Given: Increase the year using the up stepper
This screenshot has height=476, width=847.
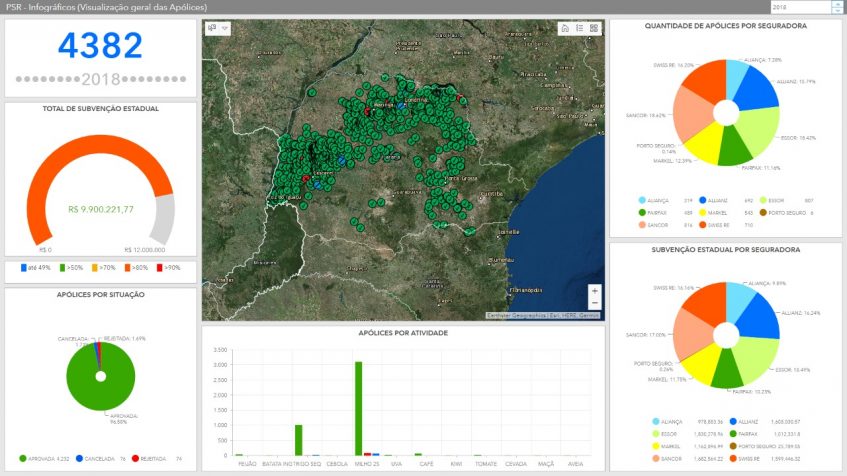Looking at the screenshot, I should point(836,4).
